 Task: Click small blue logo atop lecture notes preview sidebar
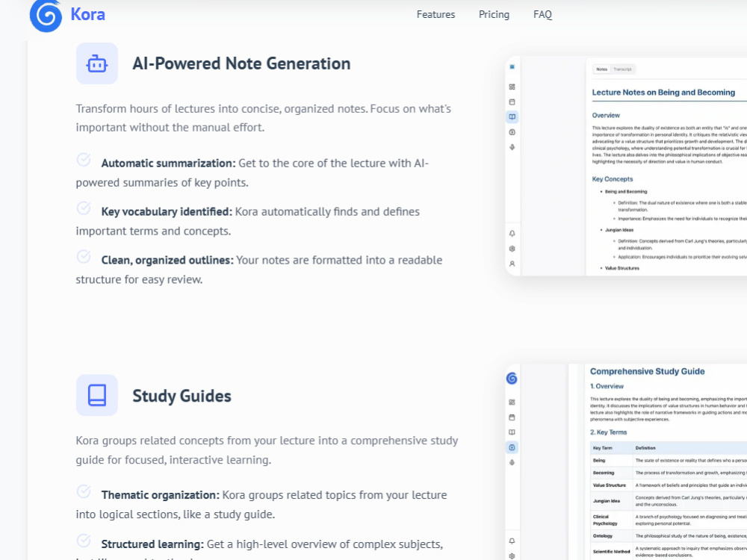coord(512,67)
